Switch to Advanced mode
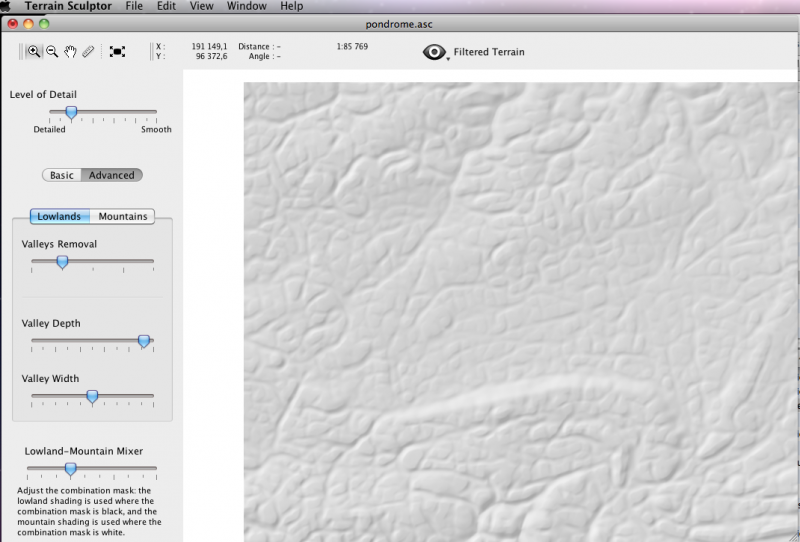This screenshot has height=542, width=800. pos(111,175)
